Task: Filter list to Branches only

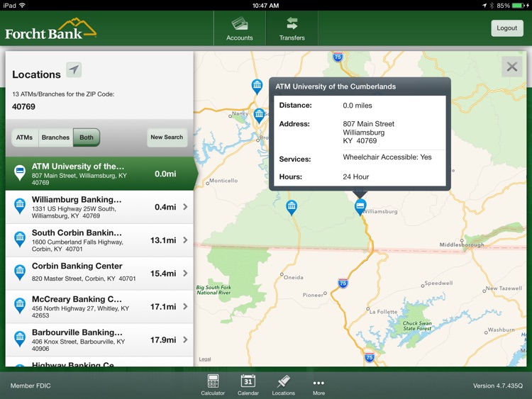Action: tap(55, 137)
